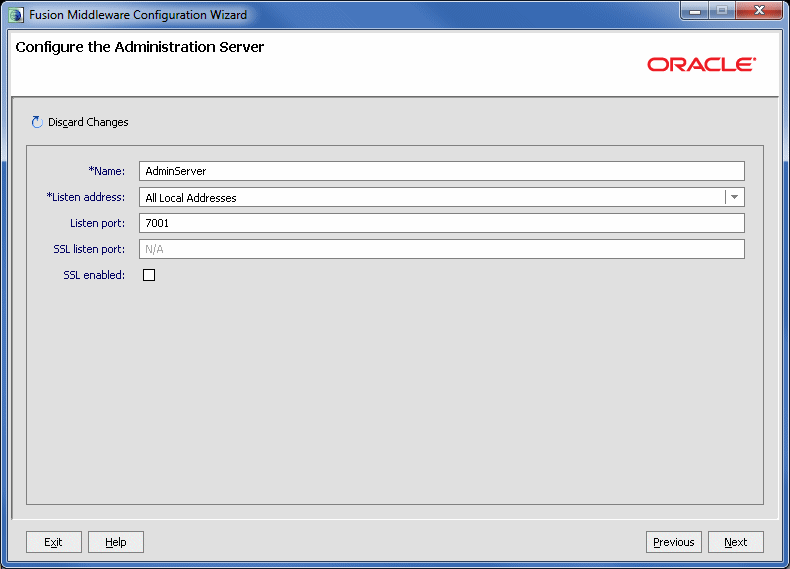The width and height of the screenshot is (790, 569).
Task: Click the *Name: label
Action: (107, 171)
